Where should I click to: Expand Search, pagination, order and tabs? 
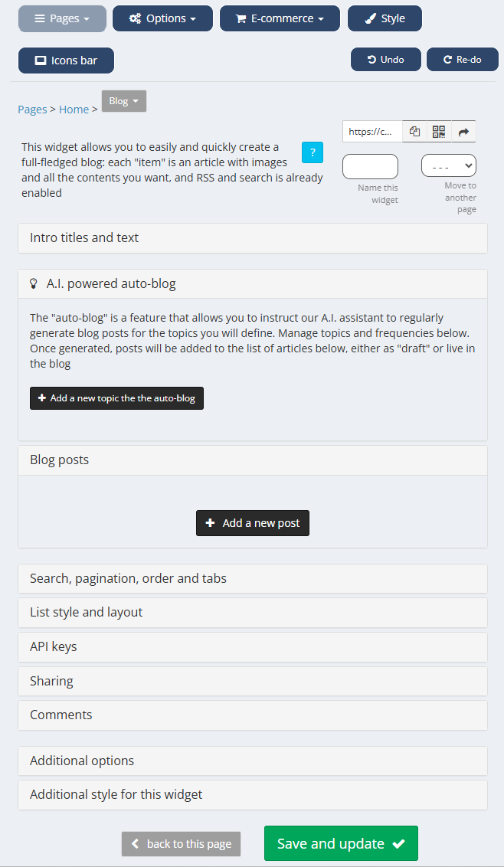(253, 579)
